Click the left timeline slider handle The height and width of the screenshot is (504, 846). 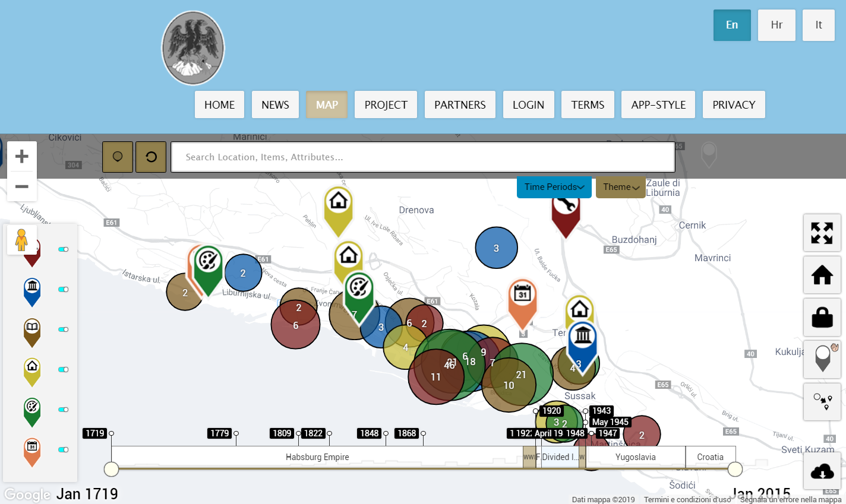coord(112,470)
